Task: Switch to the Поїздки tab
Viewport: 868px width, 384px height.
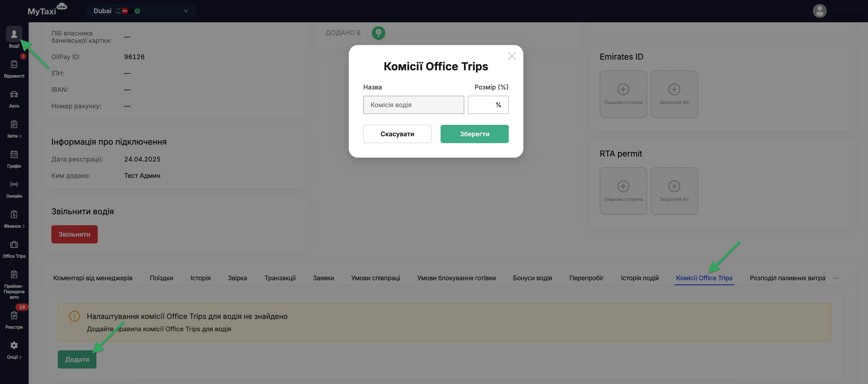Action: (x=161, y=278)
